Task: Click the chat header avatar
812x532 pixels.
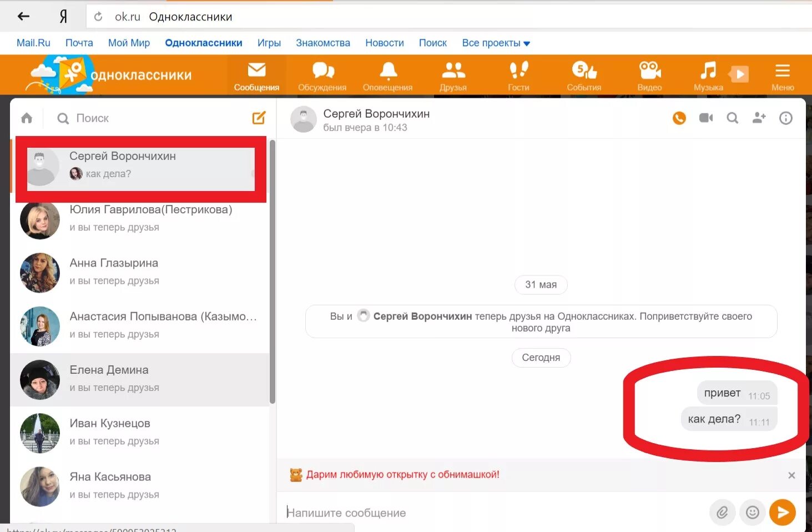Action: [304, 119]
